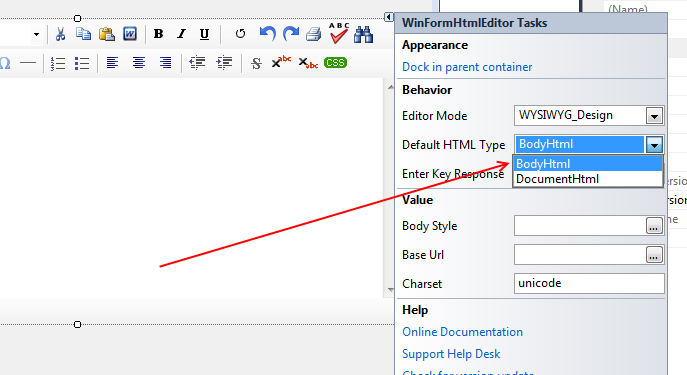Run the ABC spell check
Viewport: 687px width, 375px height.
(339, 33)
